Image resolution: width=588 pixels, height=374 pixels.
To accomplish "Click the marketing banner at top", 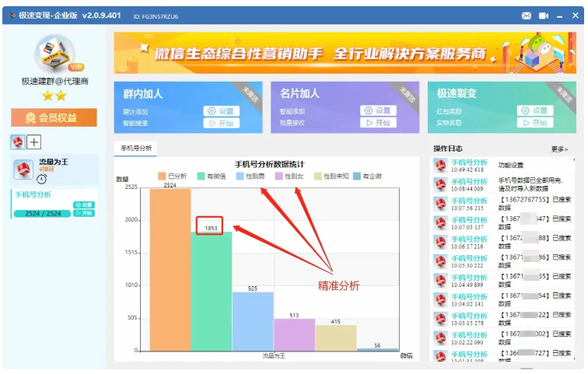I will 345,53.
